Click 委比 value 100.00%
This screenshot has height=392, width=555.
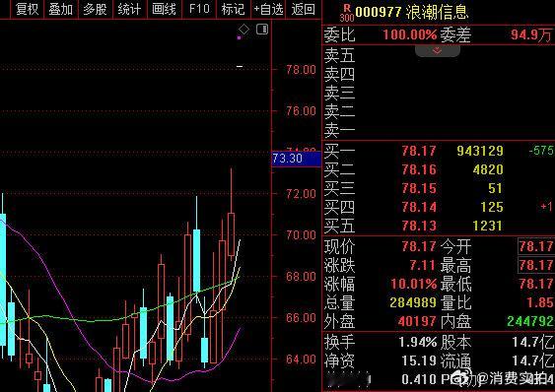point(410,34)
